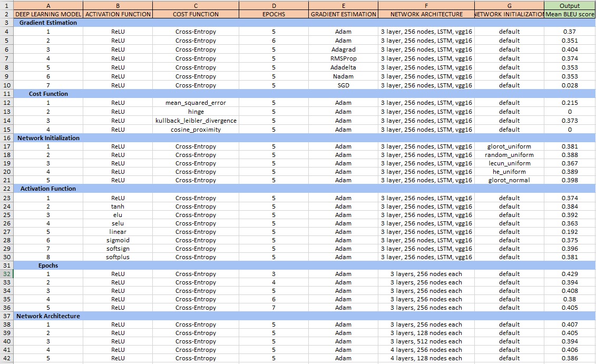Click the RMSProp optimizer cell

coord(343,58)
